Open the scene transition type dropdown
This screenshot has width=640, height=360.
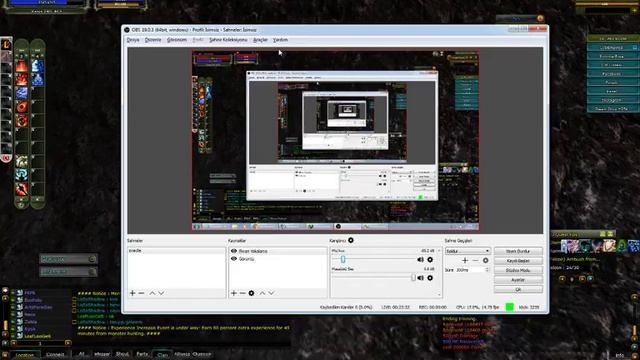[x=467, y=251]
